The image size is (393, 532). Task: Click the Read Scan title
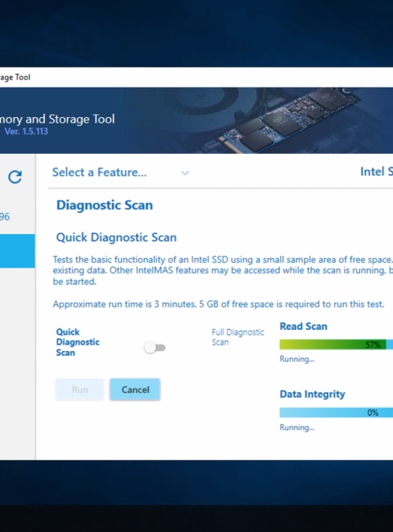click(x=304, y=327)
